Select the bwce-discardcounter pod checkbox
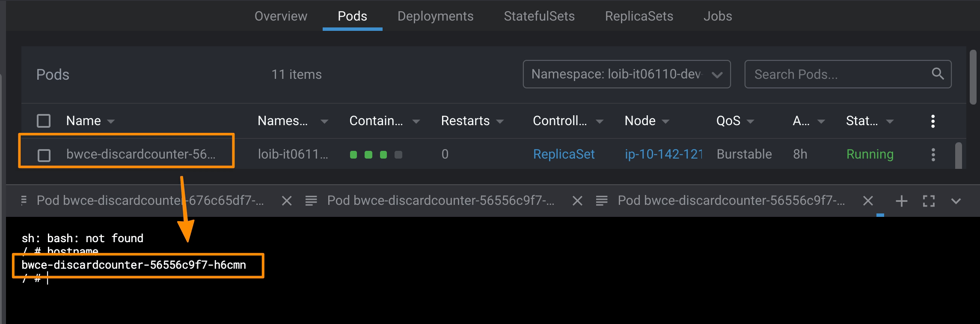Viewport: 980px width, 324px height. [x=43, y=155]
